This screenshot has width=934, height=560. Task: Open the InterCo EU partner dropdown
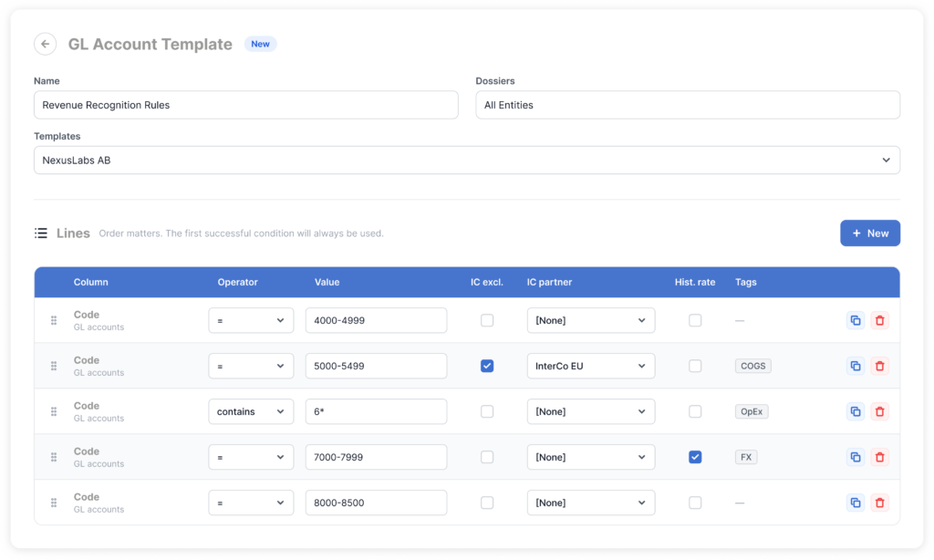pos(591,366)
